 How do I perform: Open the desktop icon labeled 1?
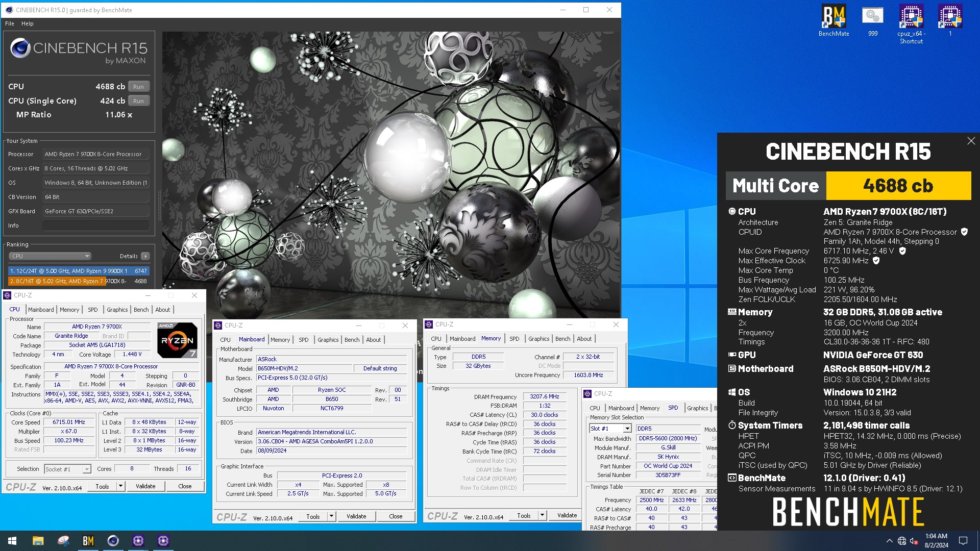tap(950, 20)
